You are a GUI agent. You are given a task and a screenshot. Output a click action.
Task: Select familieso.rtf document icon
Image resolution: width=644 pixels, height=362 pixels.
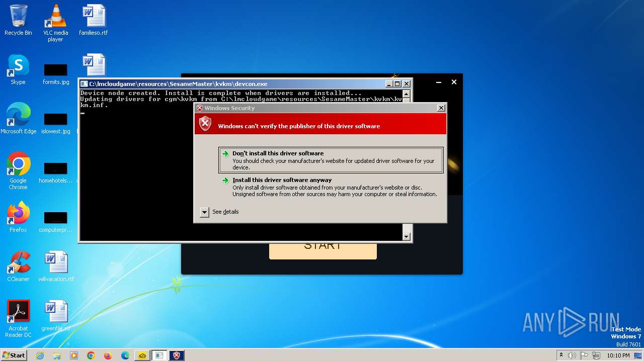94,20
